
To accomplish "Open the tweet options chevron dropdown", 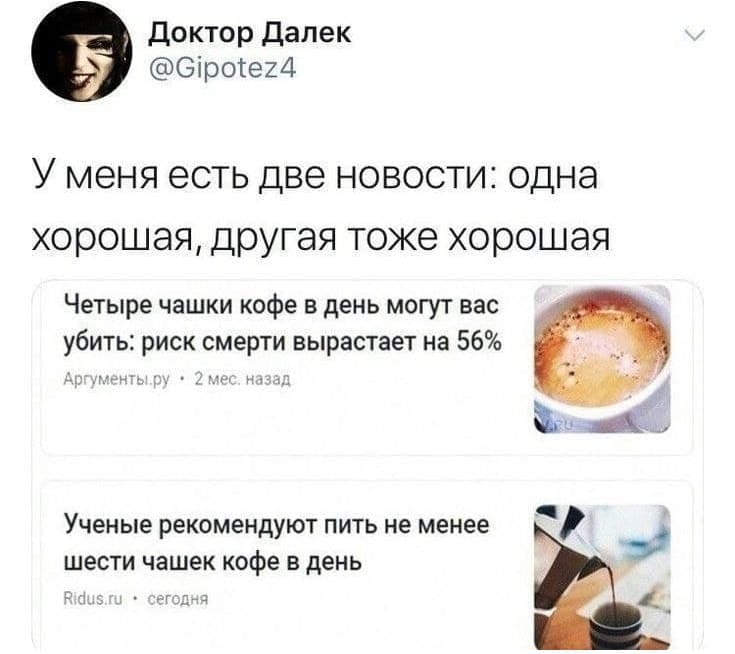I will pos(694,36).
